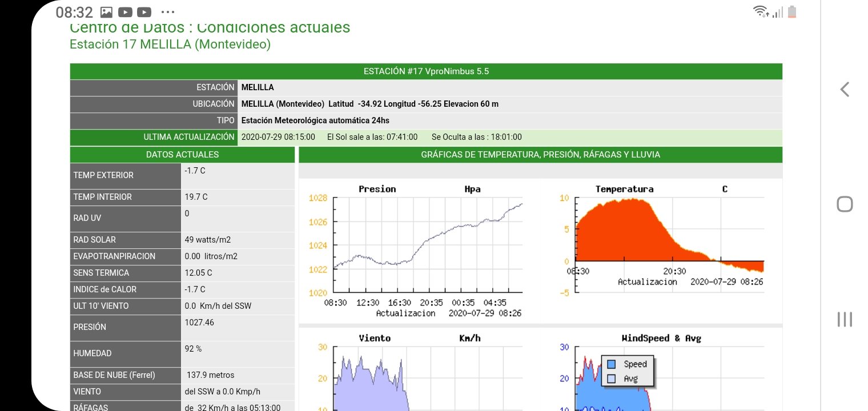Tap the TIPO label cell
The height and width of the screenshot is (411, 868).
[x=154, y=120]
